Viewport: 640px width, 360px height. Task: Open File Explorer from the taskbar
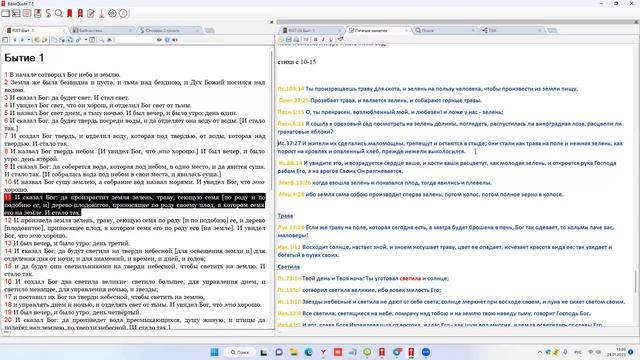[294, 352]
